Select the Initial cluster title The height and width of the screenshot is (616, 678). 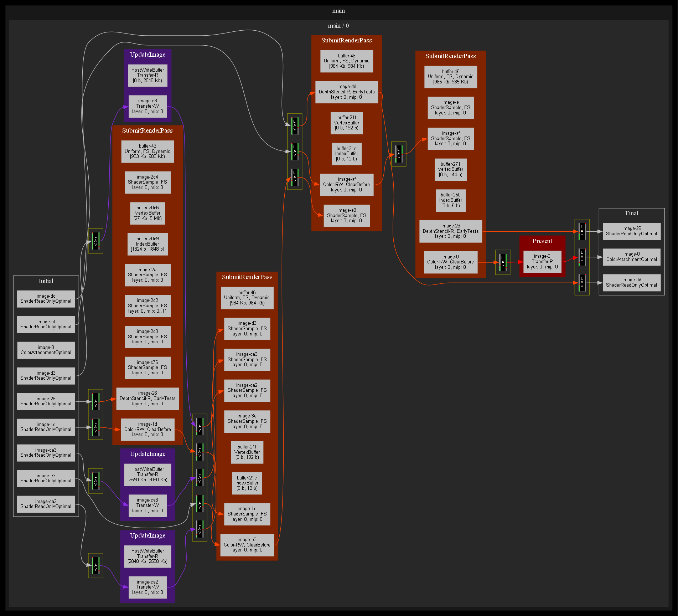coord(46,281)
